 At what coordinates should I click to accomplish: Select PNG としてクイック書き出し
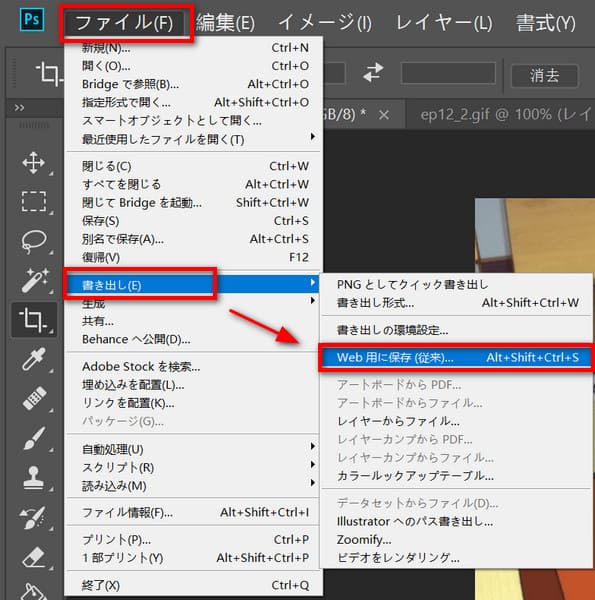(x=457, y=284)
